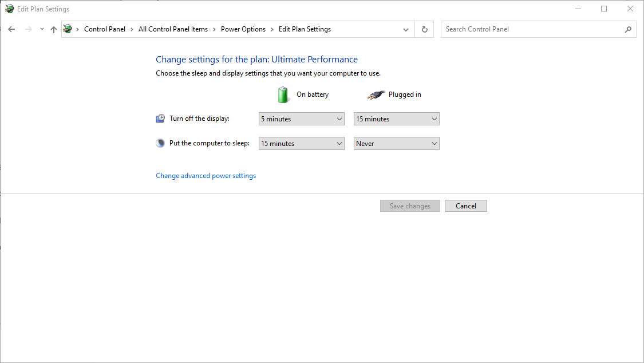The width and height of the screenshot is (644, 363).
Task: Open the address bar history dropdown
Action: click(x=406, y=30)
